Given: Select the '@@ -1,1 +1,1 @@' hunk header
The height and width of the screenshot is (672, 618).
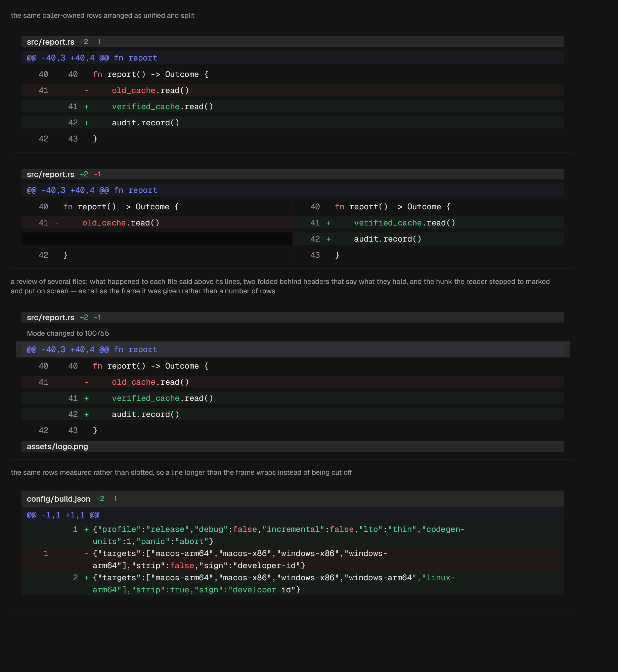Looking at the screenshot, I should (293, 515).
